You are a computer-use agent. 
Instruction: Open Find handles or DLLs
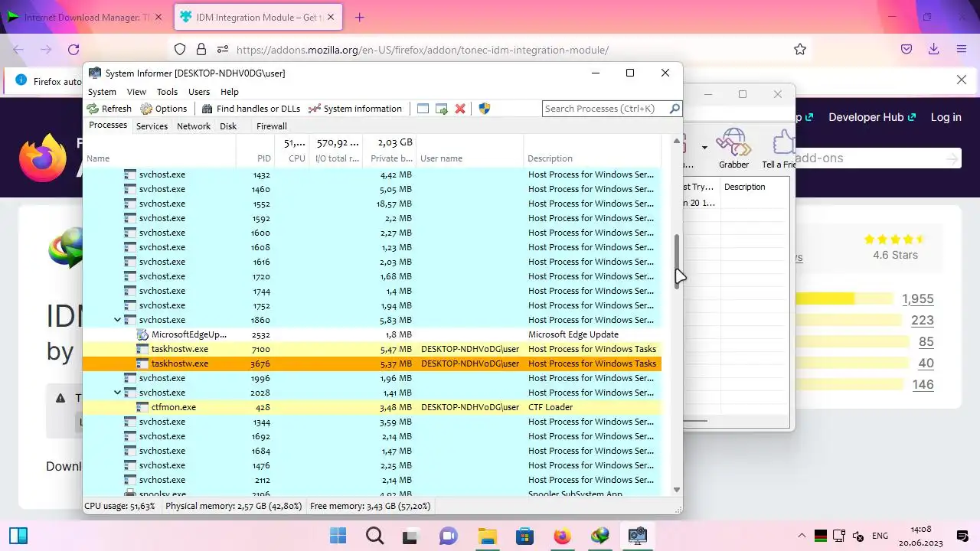point(251,109)
